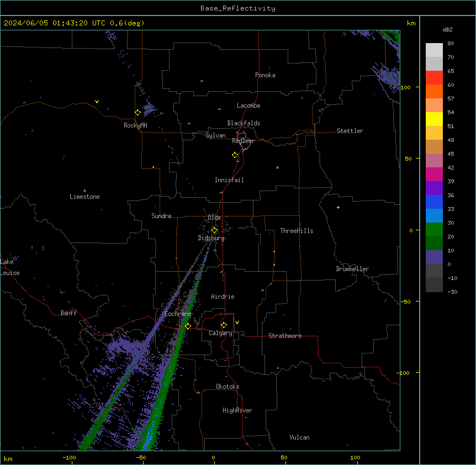Click the asterisk marker east of Innisfail

[x=277, y=167]
